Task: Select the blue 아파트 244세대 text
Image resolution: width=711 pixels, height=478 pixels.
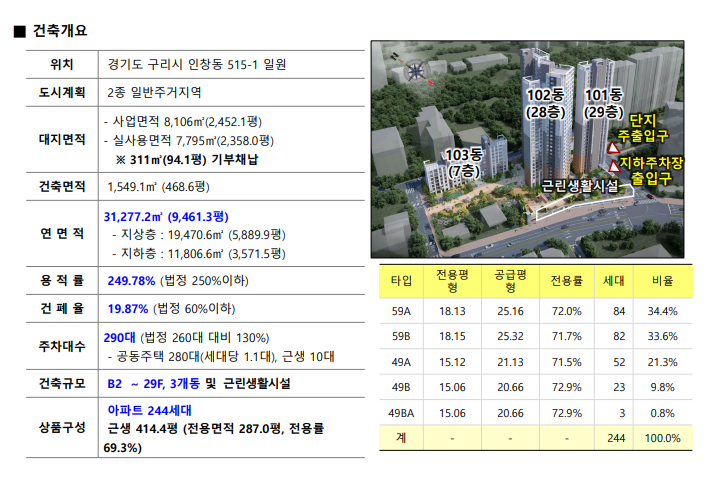Action: [x=149, y=410]
